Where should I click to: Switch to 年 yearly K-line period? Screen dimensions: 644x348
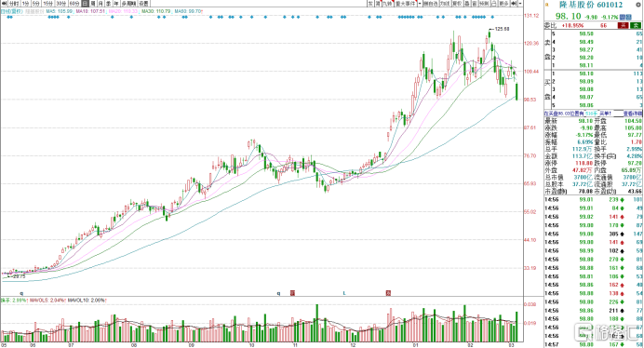[116, 4]
